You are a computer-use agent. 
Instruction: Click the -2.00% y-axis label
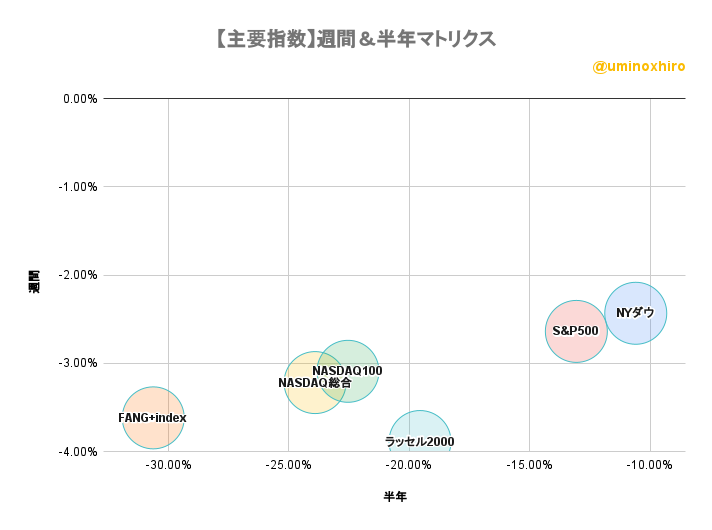(78, 275)
